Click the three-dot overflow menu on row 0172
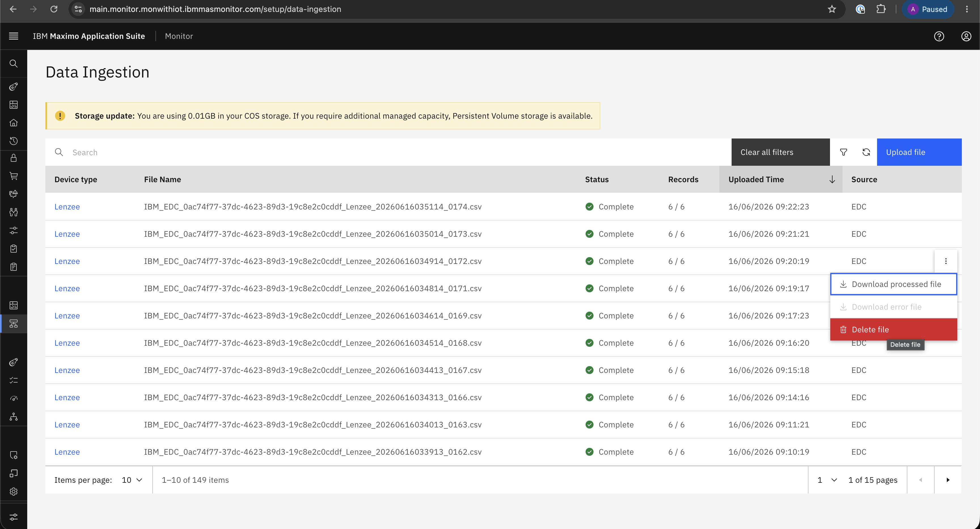The height and width of the screenshot is (529, 980). pos(946,261)
